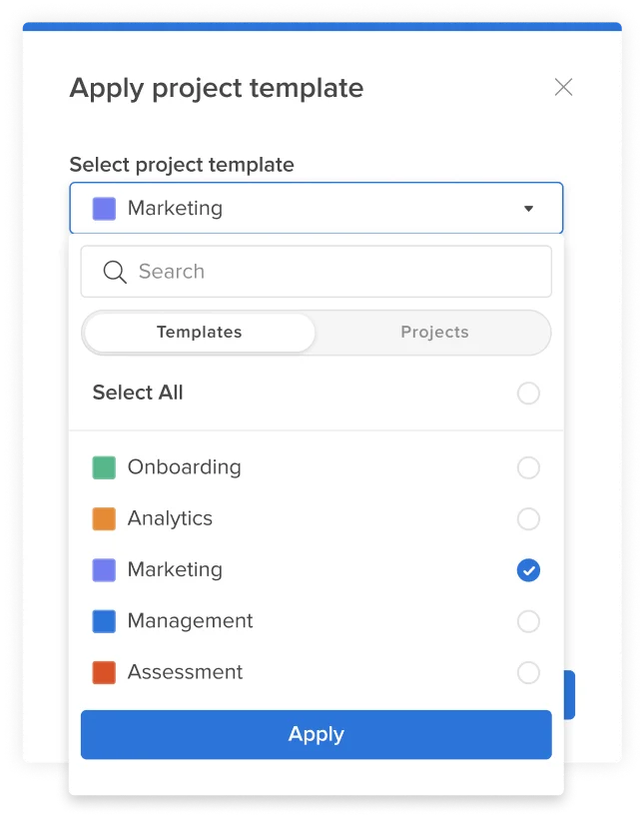Screen dimensions: 644x816
Task: Click the search magnifier icon
Action: coord(113,271)
